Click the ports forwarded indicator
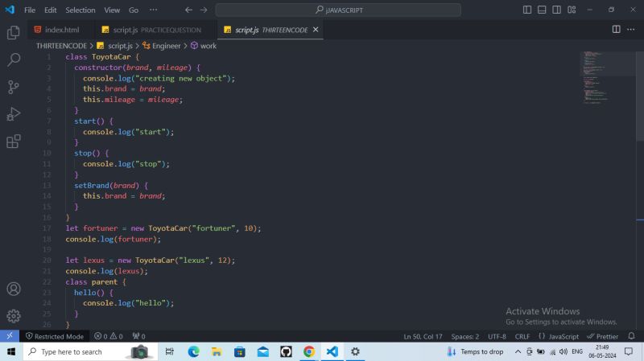Viewport: 644px width, 361px height. (138, 336)
